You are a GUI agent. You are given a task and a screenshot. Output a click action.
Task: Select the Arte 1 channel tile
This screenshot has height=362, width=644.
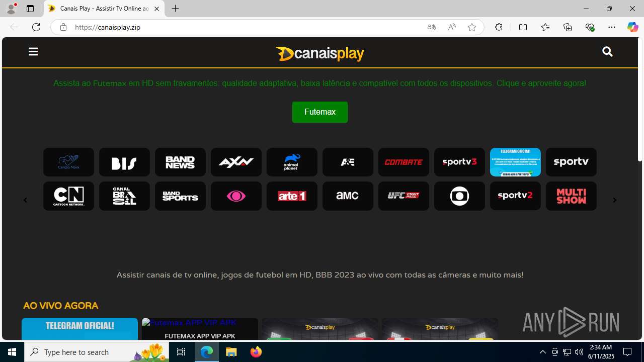(x=292, y=196)
